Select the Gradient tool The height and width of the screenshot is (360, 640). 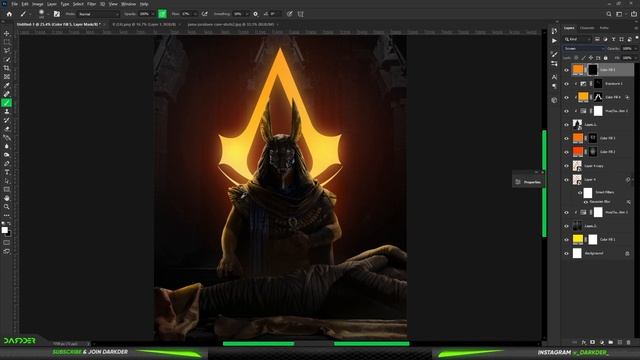point(7,138)
